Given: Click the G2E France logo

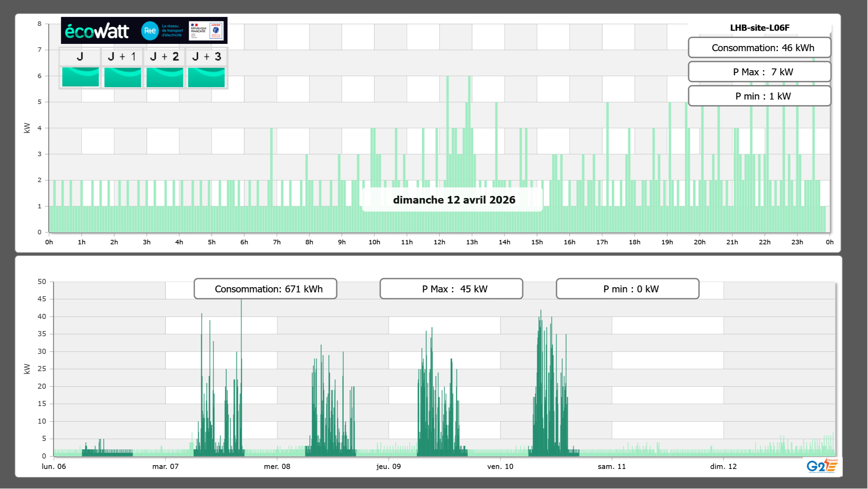Looking at the screenshot, I should click(x=822, y=466).
